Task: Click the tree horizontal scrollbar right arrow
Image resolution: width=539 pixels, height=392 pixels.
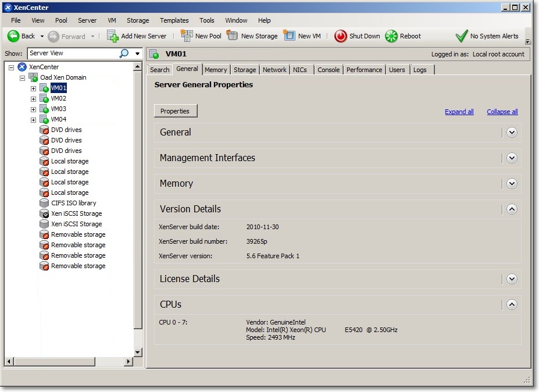Action: coord(128,361)
